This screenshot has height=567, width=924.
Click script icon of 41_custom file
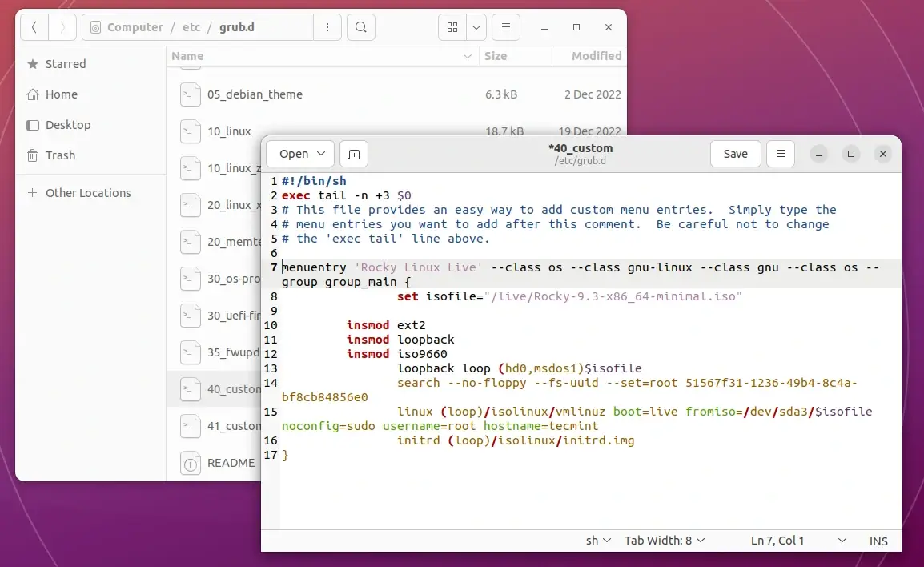coord(191,425)
